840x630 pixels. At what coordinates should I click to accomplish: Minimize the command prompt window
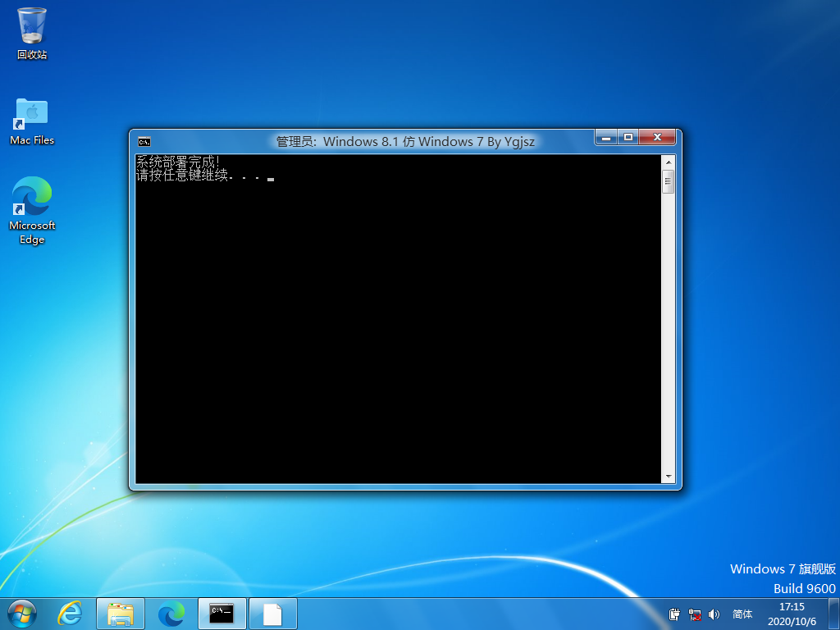[606, 138]
